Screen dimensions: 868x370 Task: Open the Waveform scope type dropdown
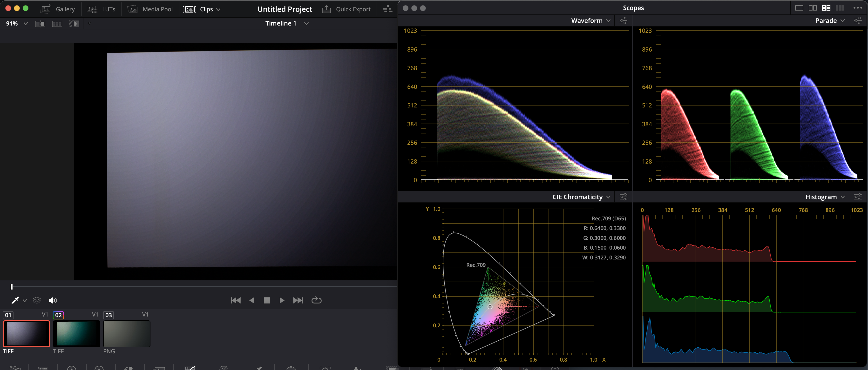tap(591, 20)
